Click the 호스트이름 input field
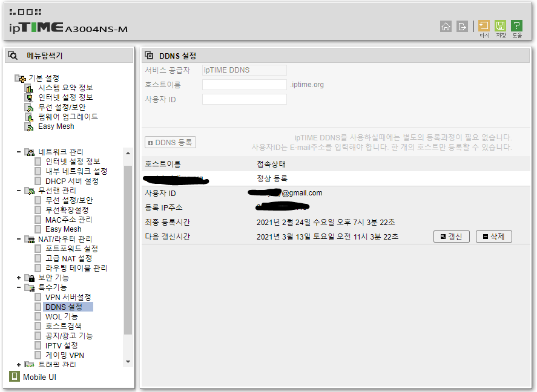Viewport: 537px width, 392px height. click(244, 85)
